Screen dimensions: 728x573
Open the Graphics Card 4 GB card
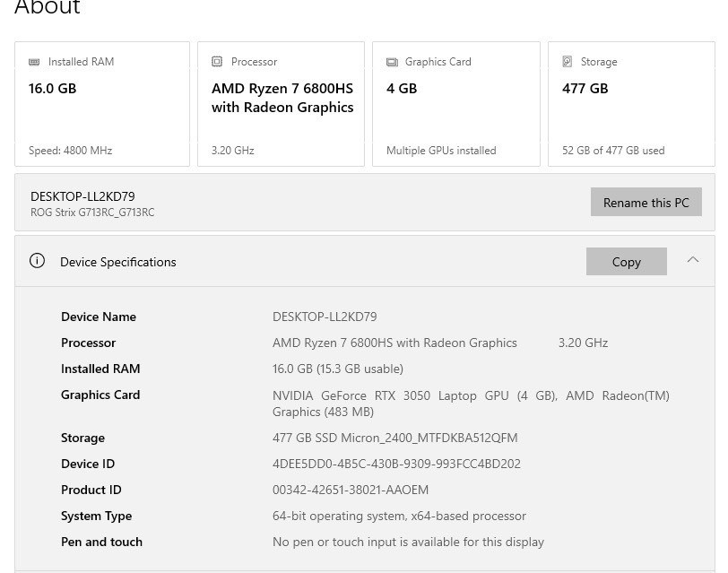[x=455, y=104]
